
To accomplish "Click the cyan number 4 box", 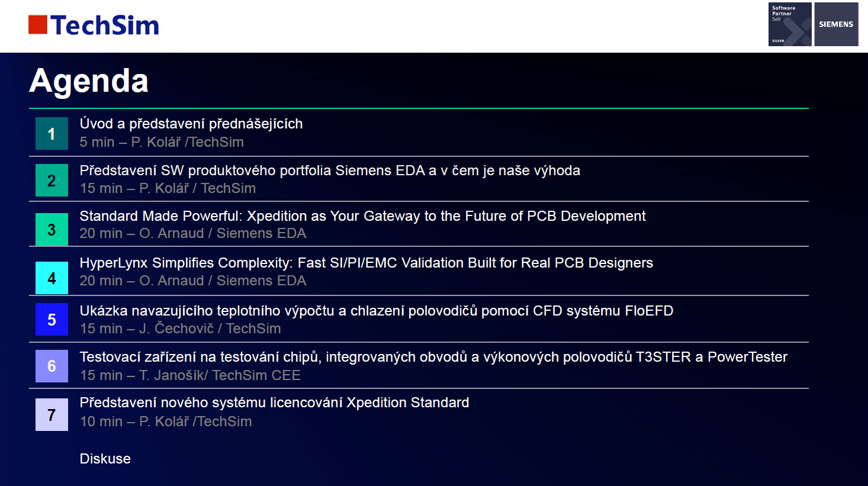I will [52, 278].
